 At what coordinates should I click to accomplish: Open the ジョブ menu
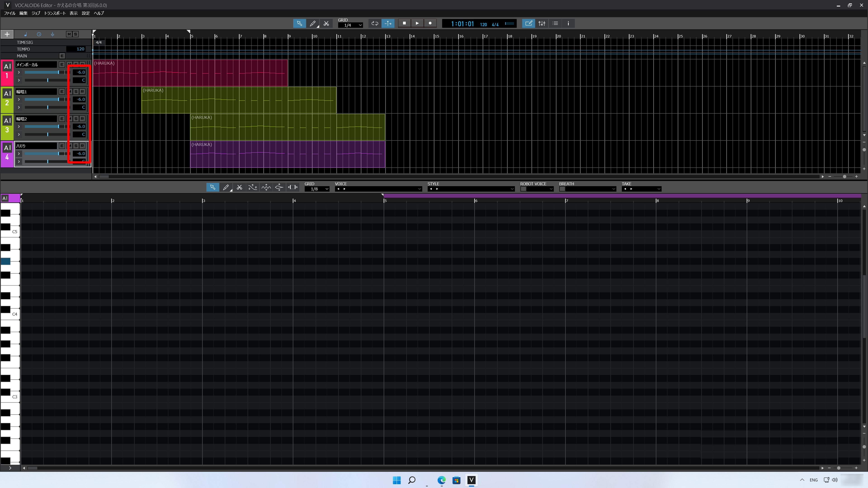pos(36,13)
